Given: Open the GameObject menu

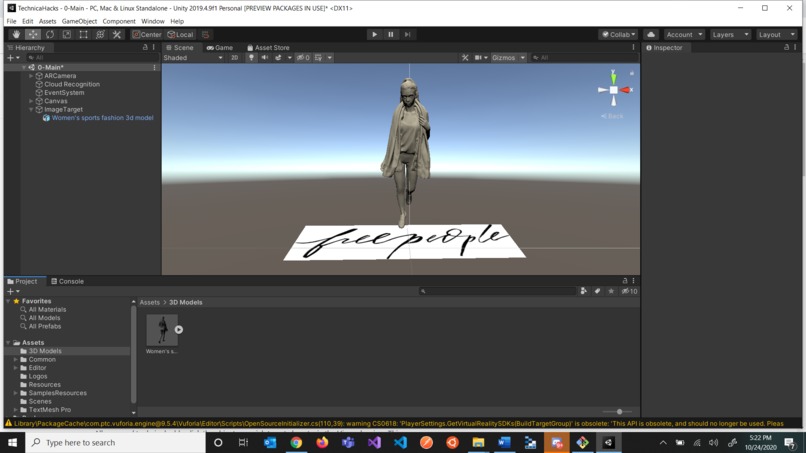Looking at the screenshot, I should click(x=79, y=21).
